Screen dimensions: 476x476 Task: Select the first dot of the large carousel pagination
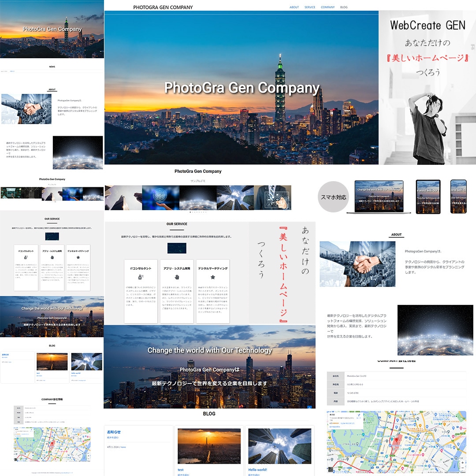coord(190,212)
